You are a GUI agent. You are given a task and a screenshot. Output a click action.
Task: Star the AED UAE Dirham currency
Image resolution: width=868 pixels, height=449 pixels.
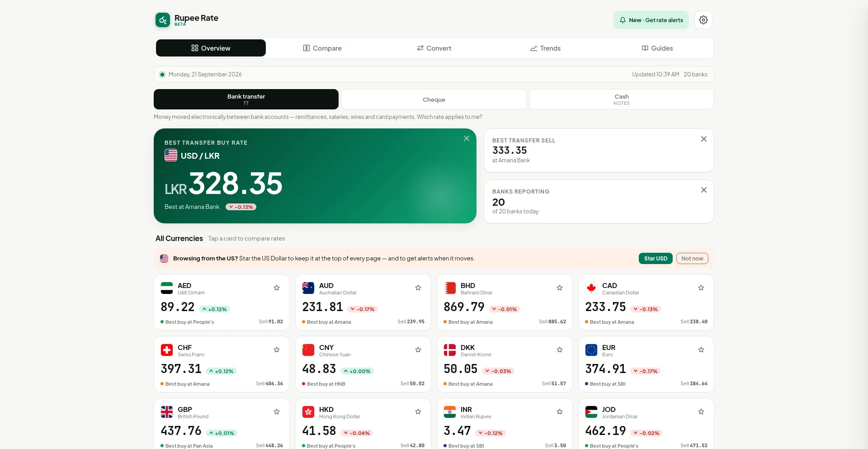(x=277, y=288)
